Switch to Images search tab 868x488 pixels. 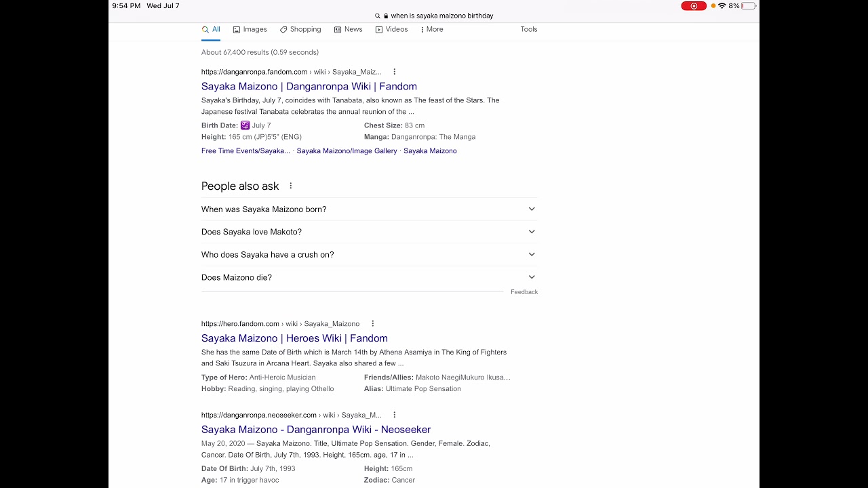point(250,30)
